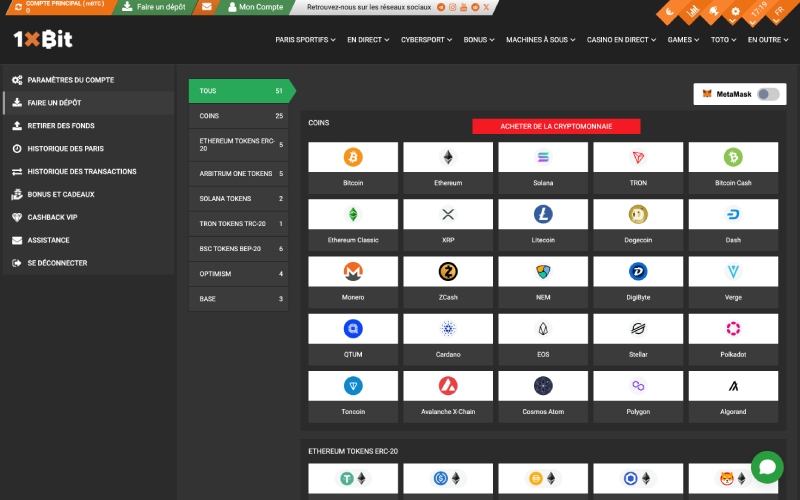Image resolution: width=800 pixels, height=500 pixels.
Task: Toggle the MetaMask switch
Action: click(x=768, y=94)
